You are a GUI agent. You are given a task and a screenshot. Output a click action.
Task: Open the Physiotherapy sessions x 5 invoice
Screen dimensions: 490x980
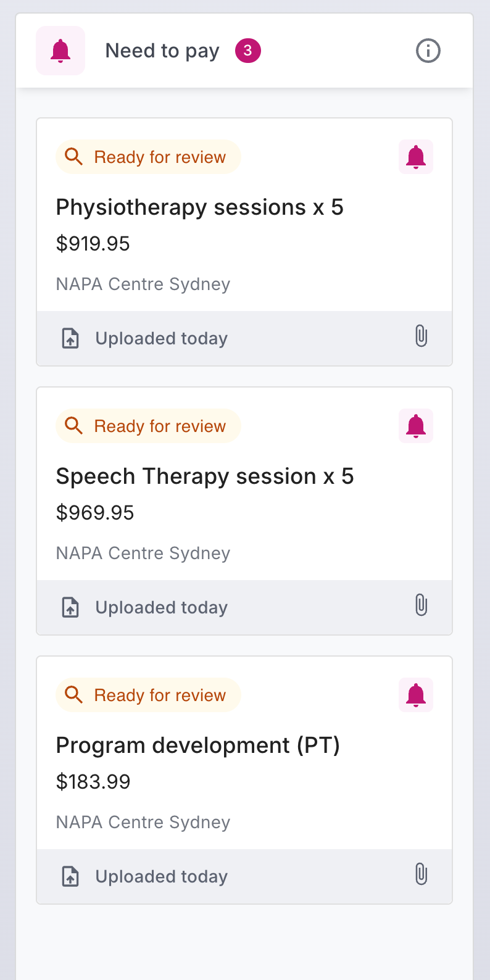click(199, 207)
